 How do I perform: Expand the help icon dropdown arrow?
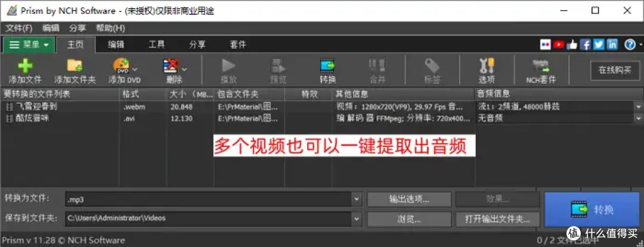pyautogui.click(x=640, y=45)
